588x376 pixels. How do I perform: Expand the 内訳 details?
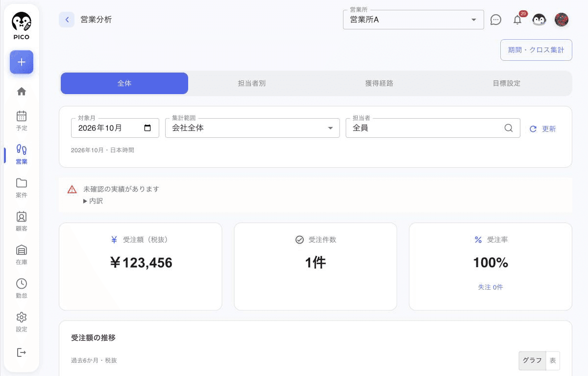point(93,201)
